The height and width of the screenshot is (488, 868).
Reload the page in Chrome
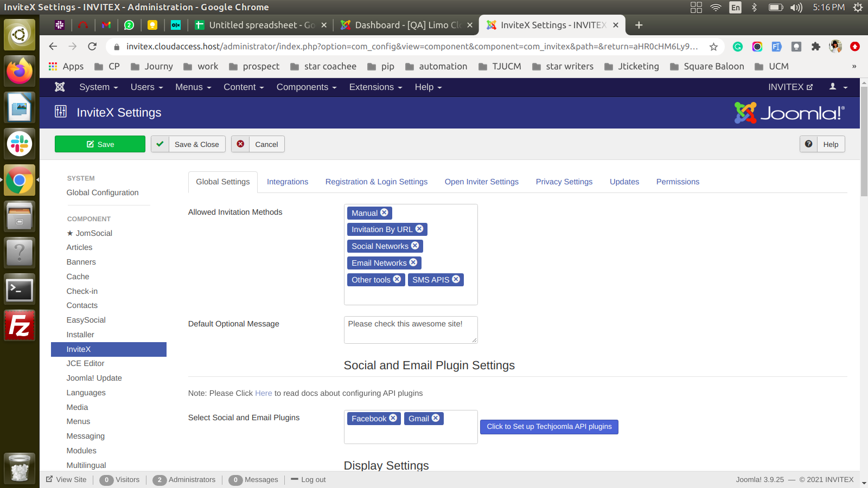(92, 47)
